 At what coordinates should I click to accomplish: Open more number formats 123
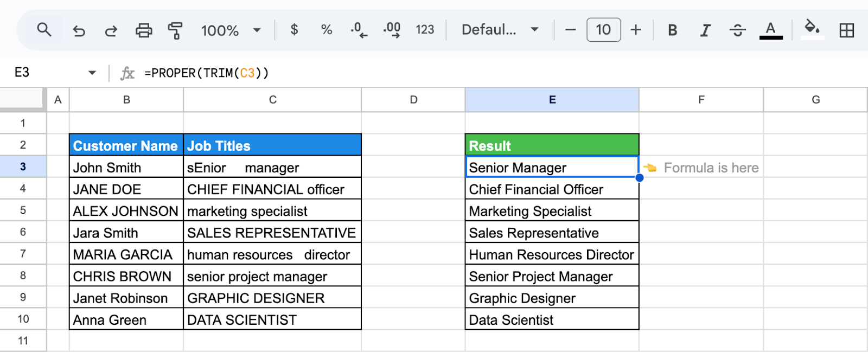425,29
